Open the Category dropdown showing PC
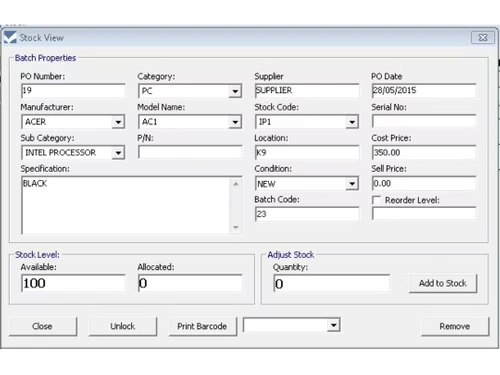500x375 pixels. click(235, 91)
